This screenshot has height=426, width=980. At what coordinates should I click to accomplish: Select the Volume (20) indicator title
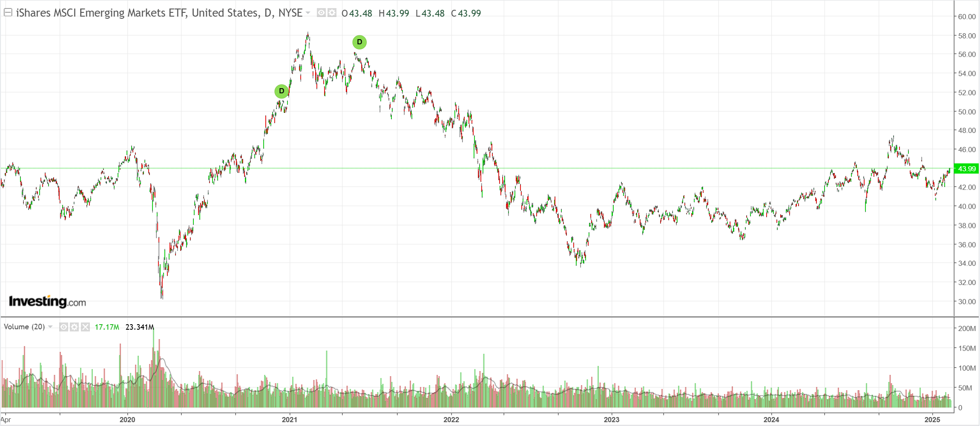point(24,327)
